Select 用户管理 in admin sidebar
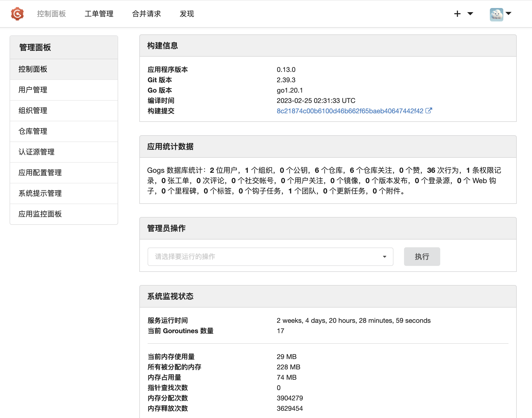The width and height of the screenshot is (532, 418). [x=33, y=90]
